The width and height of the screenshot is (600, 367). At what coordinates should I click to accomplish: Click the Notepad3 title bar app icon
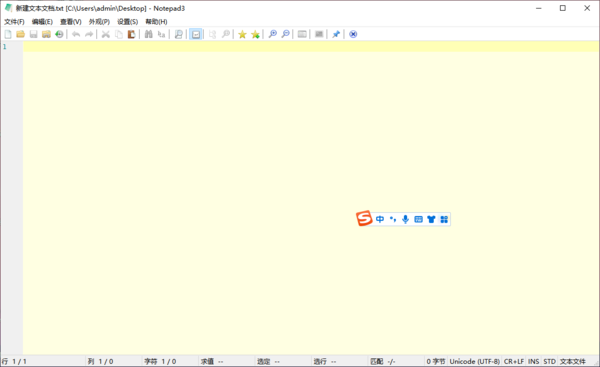click(8, 8)
